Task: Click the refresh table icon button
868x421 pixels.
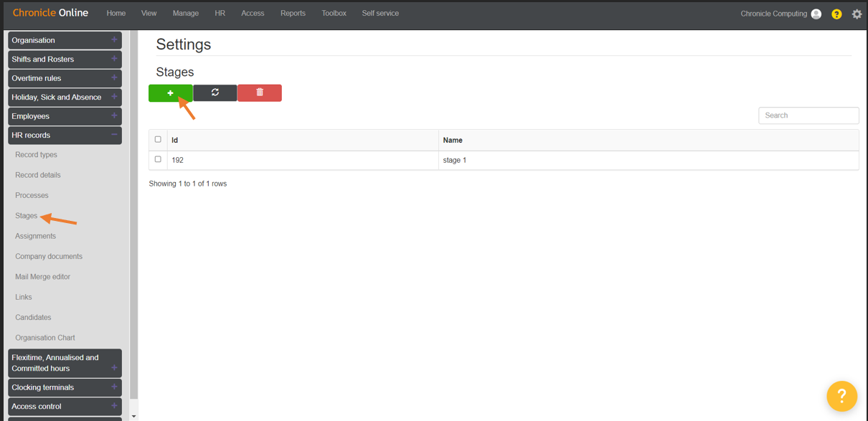Action: coord(215,93)
